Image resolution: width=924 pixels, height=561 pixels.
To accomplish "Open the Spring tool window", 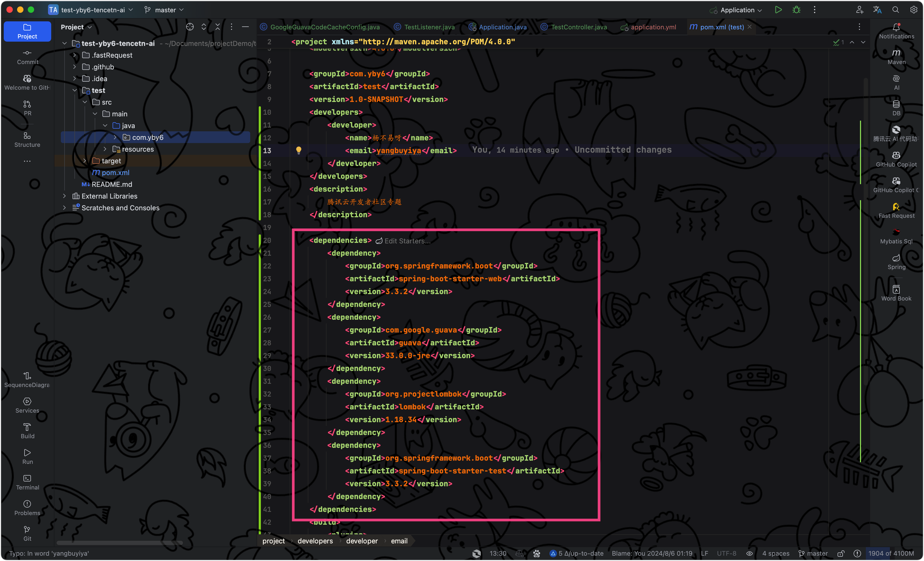I will [x=896, y=262].
